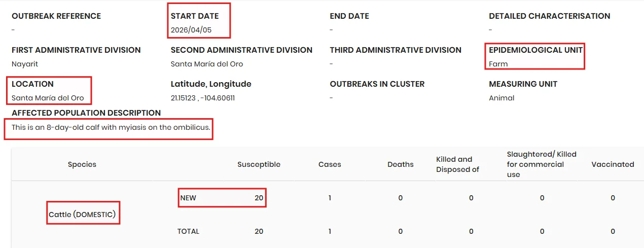Click Santa María del Oro under SECOND ADMINISTRATIVE DIVISION
This screenshot has width=644, height=248.
coord(207,64)
